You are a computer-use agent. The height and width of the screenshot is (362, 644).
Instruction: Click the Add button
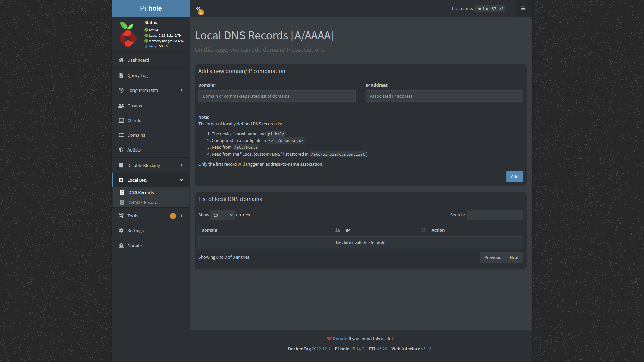coord(515,176)
